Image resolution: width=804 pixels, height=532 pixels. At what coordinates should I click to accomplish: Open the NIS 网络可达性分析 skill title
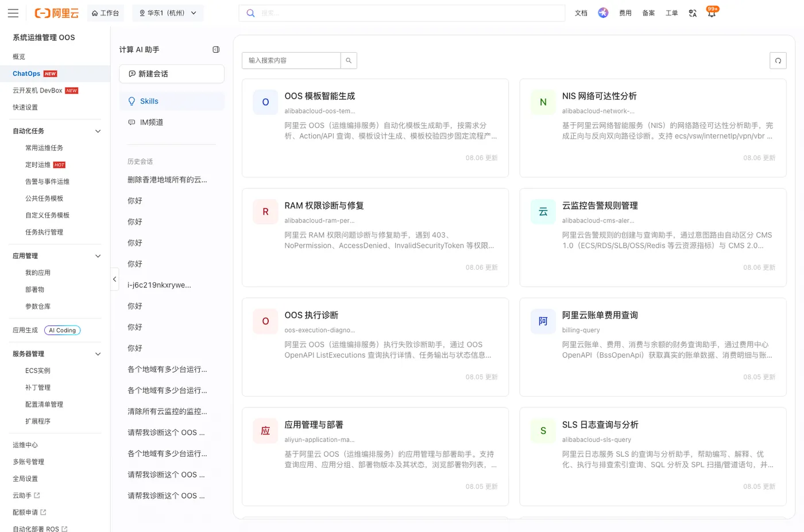pos(600,96)
